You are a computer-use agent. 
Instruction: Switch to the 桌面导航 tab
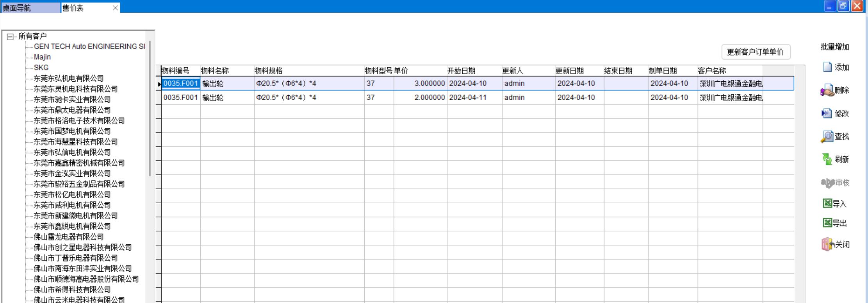[x=30, y=8]
